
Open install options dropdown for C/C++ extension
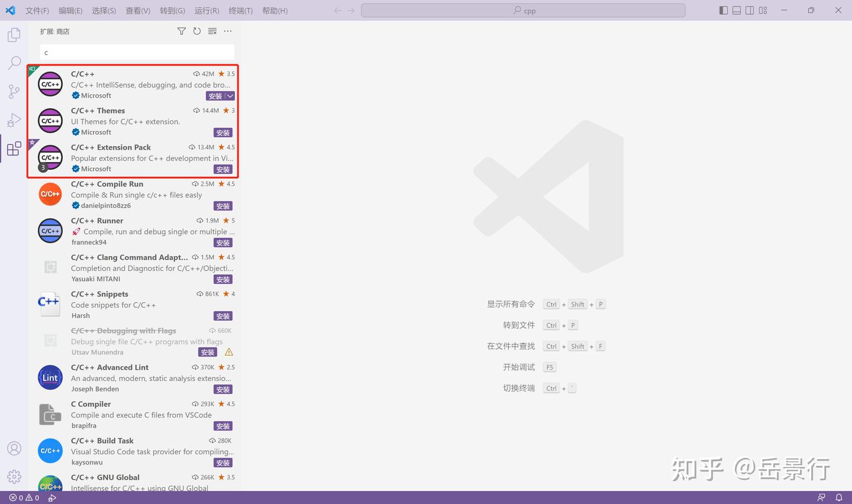[230, 95]
